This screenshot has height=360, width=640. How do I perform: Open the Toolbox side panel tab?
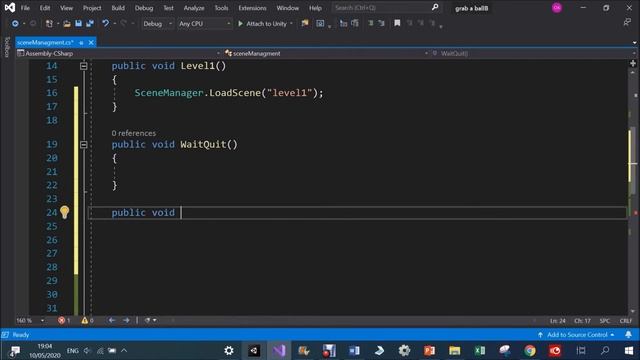[7, 47]
